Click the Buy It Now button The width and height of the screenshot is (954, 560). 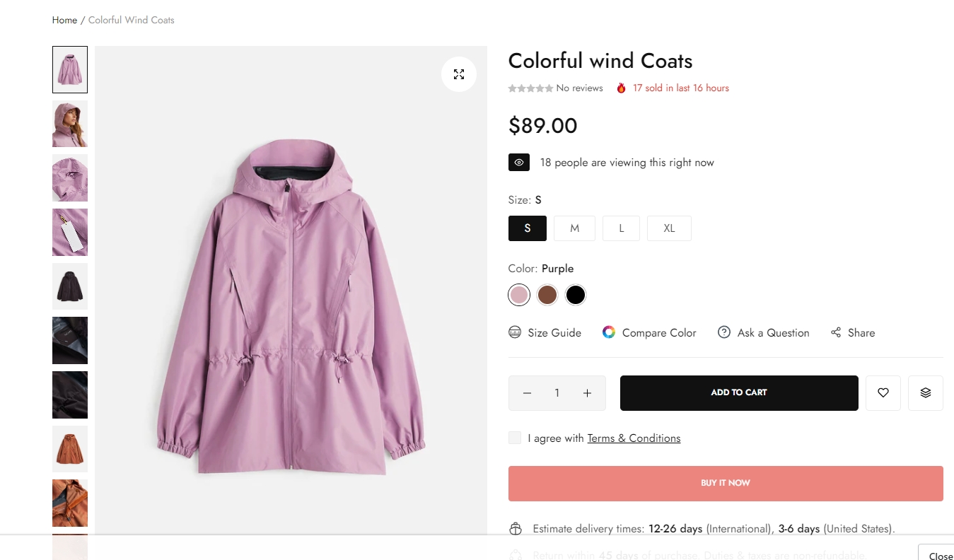click(x=726, y=484)
